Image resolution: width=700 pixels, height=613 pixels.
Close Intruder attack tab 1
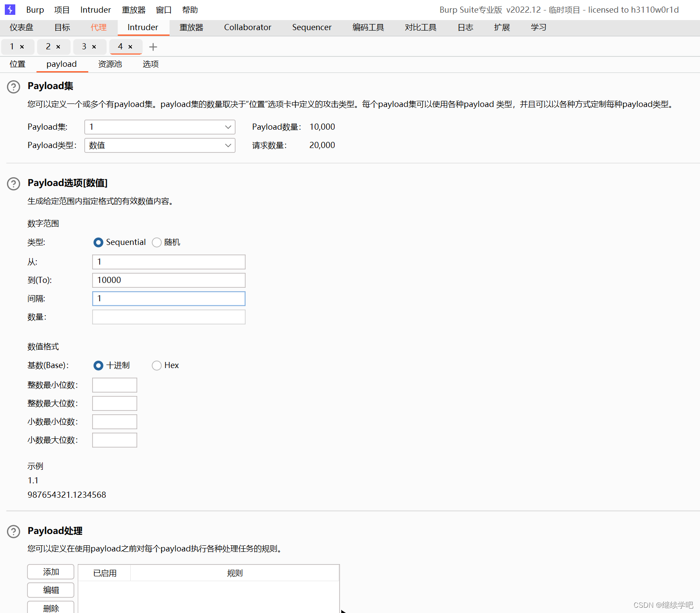click(22, 47)
